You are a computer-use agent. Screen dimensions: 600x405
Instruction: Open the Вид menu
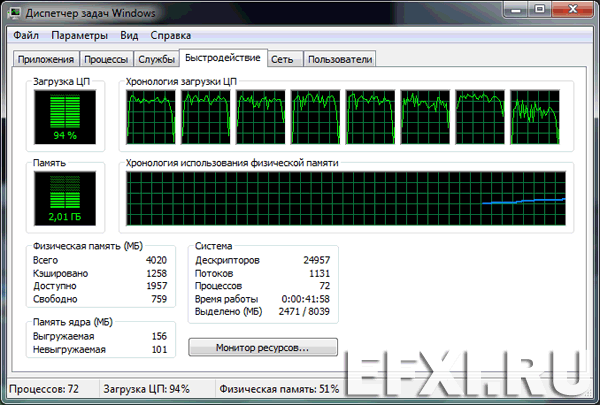(x=129, y=36)
